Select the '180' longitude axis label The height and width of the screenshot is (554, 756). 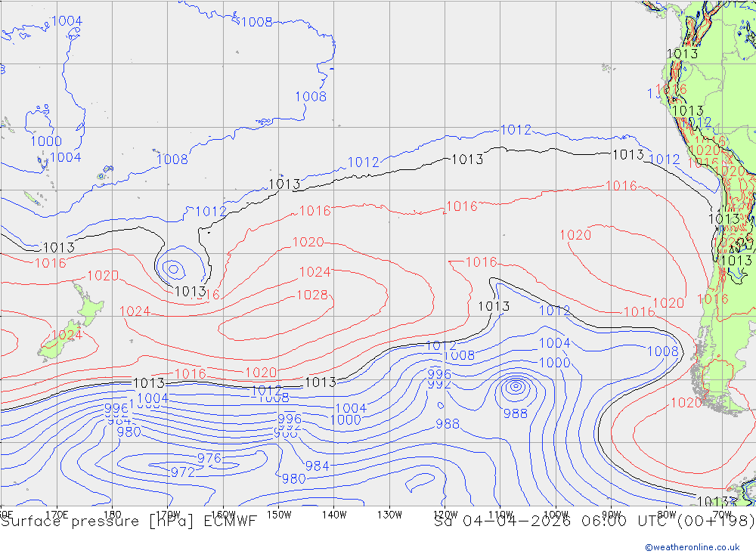click(113, 515)
